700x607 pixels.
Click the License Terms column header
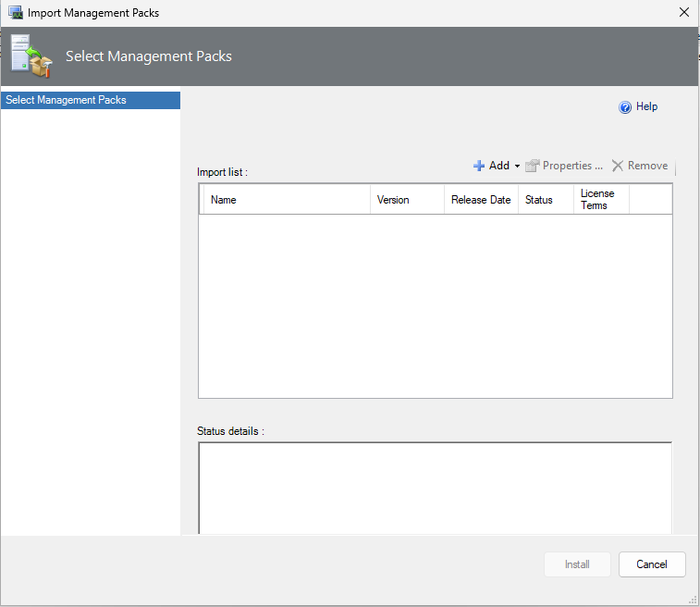point(601,200)
